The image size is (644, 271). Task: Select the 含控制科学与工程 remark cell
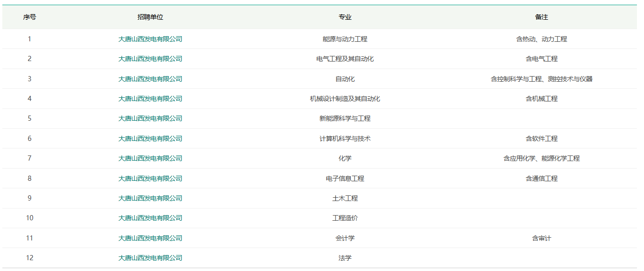[542, 79]
